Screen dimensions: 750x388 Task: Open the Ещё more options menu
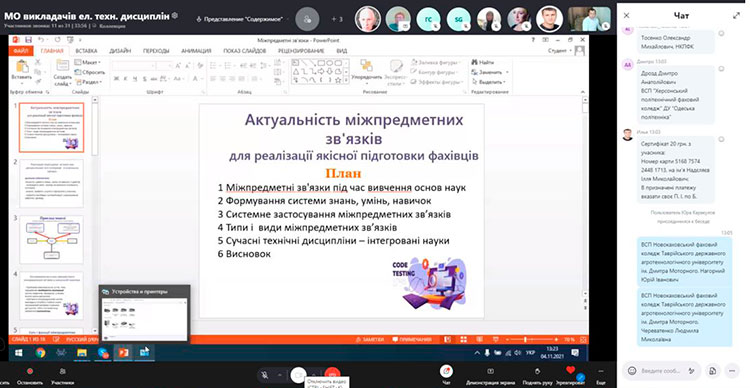point(601,376)
